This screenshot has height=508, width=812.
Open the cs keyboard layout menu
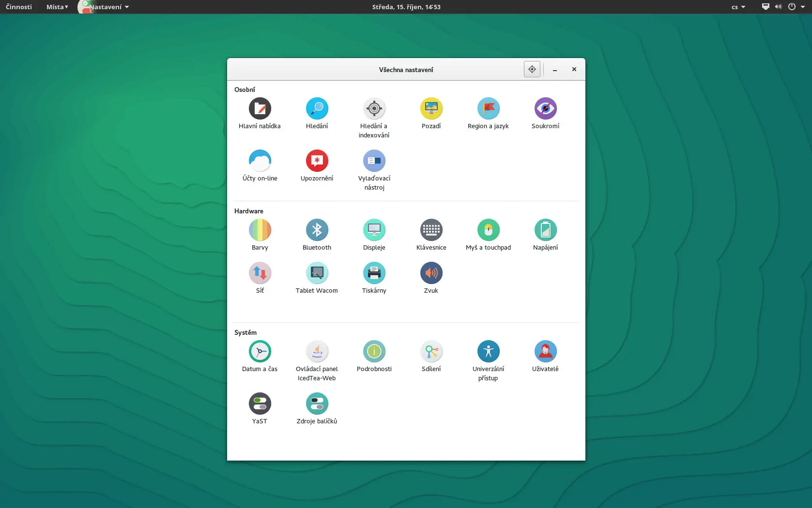pyautogui.click(x=738, y=7)
